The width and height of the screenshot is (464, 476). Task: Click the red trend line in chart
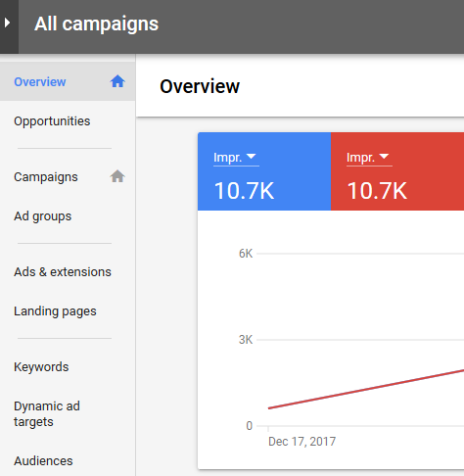pyautogui.click(x=365, y=389)
